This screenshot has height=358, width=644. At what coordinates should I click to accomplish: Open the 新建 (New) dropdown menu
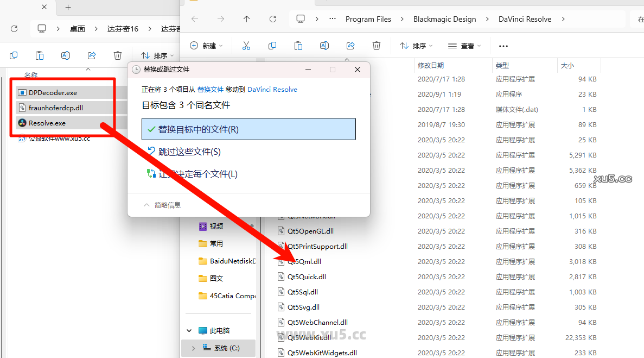pos(206,46)
